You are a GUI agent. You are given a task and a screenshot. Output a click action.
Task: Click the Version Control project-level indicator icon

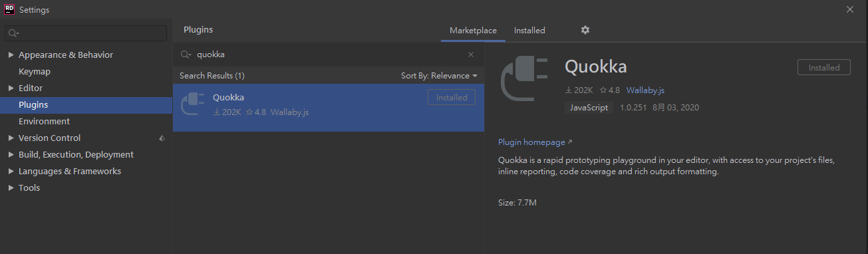[x=162, y=138]
